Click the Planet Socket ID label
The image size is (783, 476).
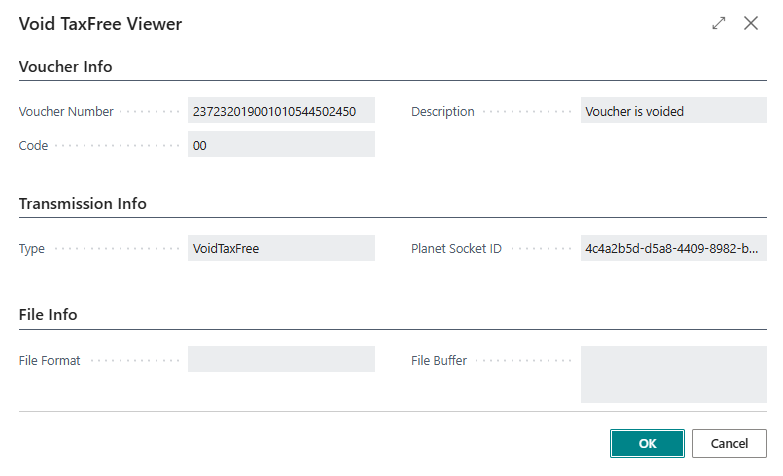point(456,249)
